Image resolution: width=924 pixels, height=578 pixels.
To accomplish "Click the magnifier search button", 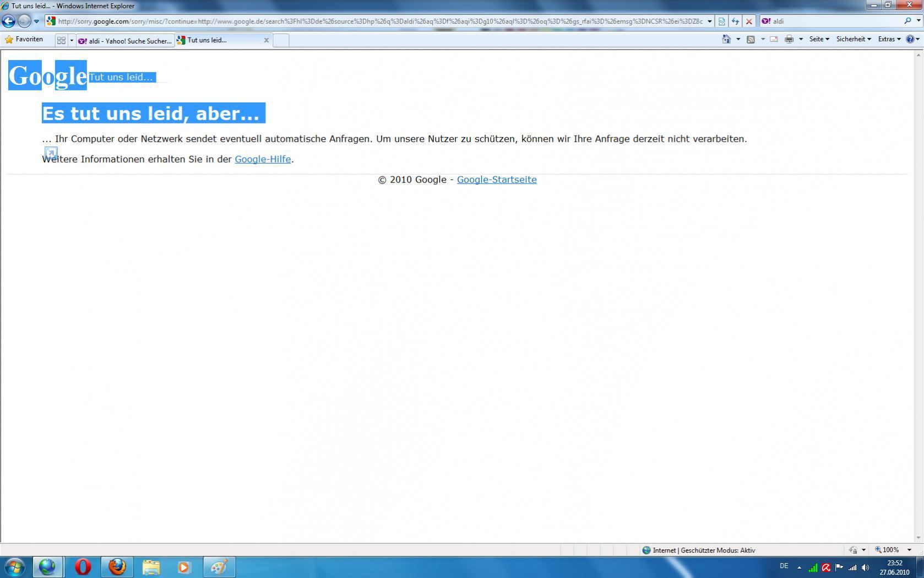I will pyautogui.click(x=907, y=21).
